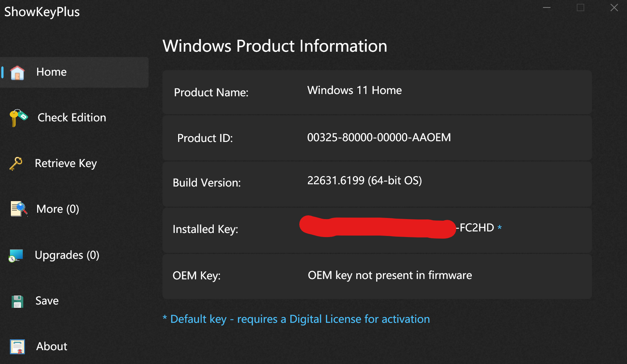Screen dimensions: 627x364
Task: Click the Product ID value 00325-80000-00000-AAOEM
Action: coord(379,137)
